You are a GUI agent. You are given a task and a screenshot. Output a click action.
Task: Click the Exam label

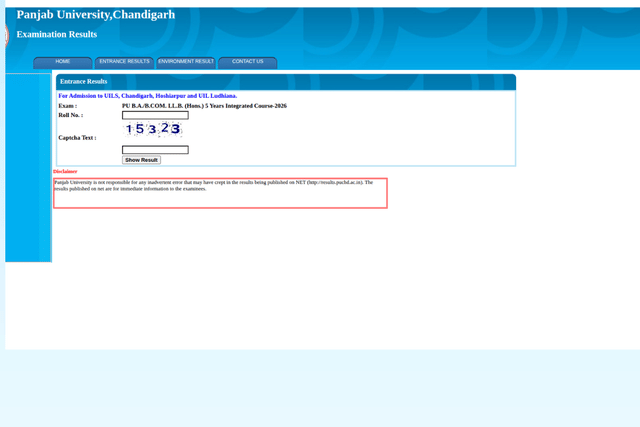coord(67,106)
